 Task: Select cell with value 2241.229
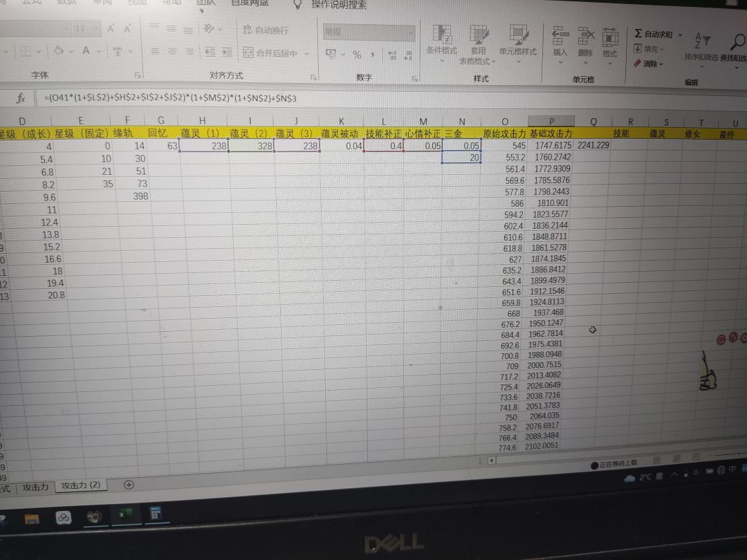[592, 144]
